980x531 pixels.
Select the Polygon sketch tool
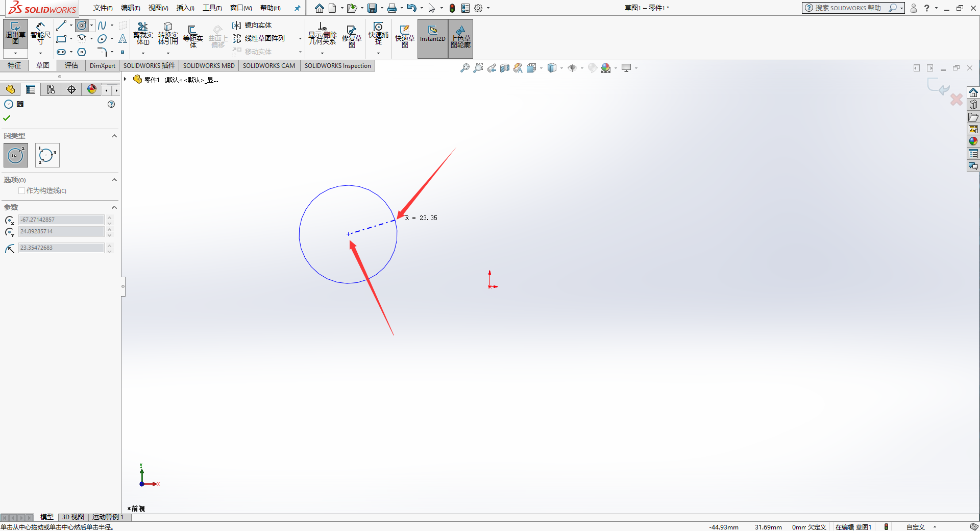[82, 52]
